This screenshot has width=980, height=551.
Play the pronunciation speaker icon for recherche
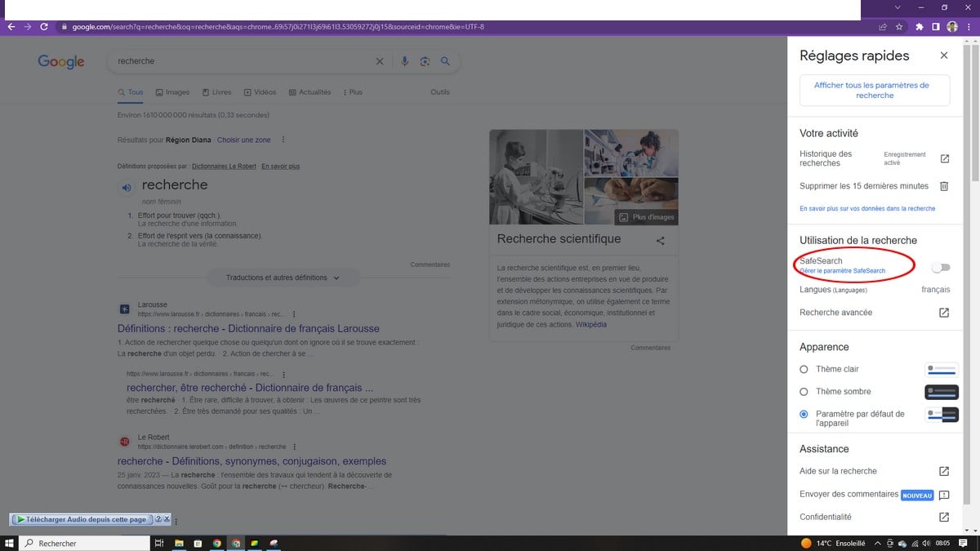tap(127, 186)
